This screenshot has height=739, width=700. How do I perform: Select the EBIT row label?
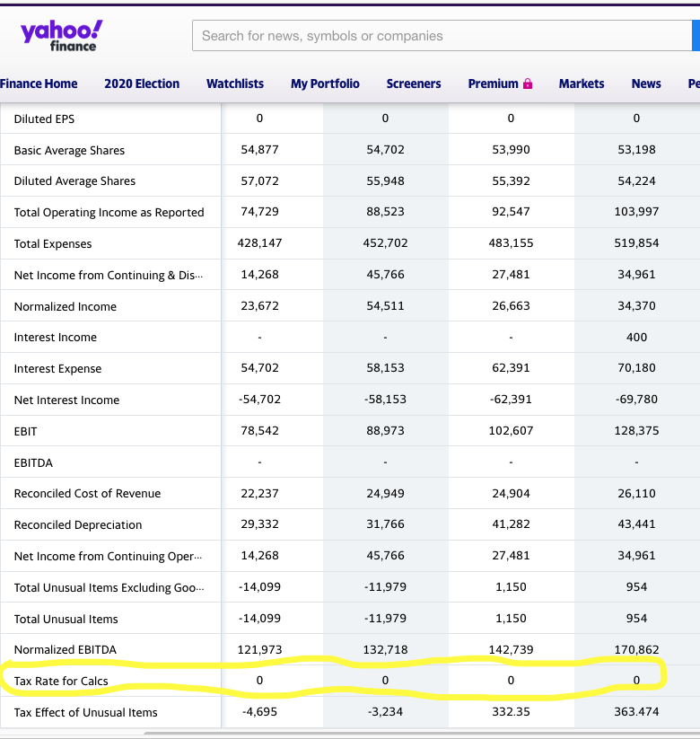[25, 431]
